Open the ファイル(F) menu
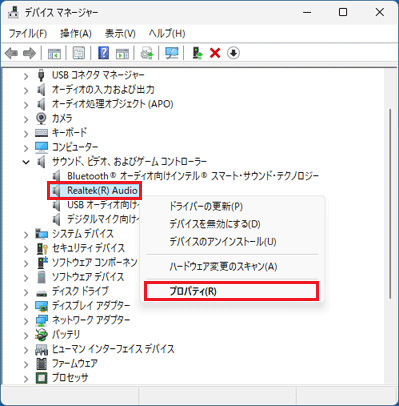Screen dimensions: 399x406 28,34
